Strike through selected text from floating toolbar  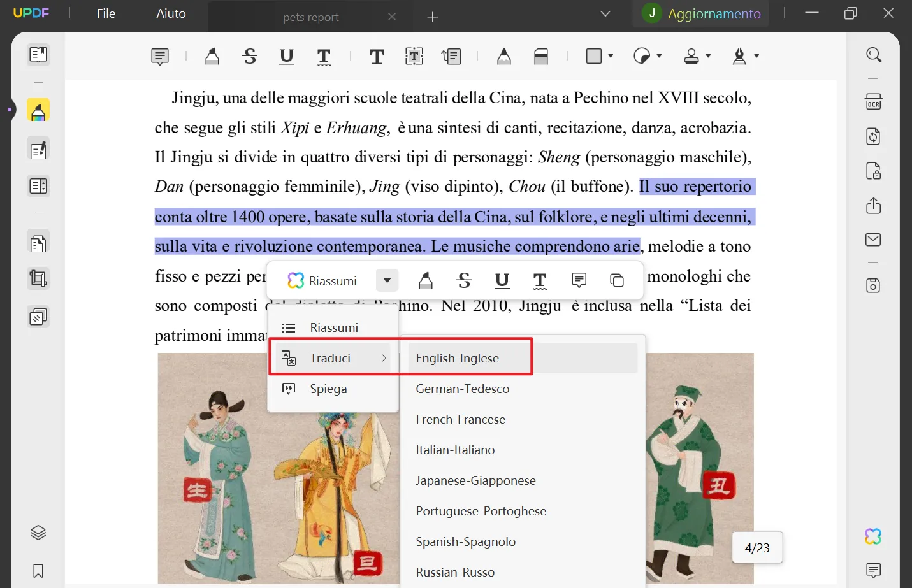pyautogui.click(x=464, y=280)
